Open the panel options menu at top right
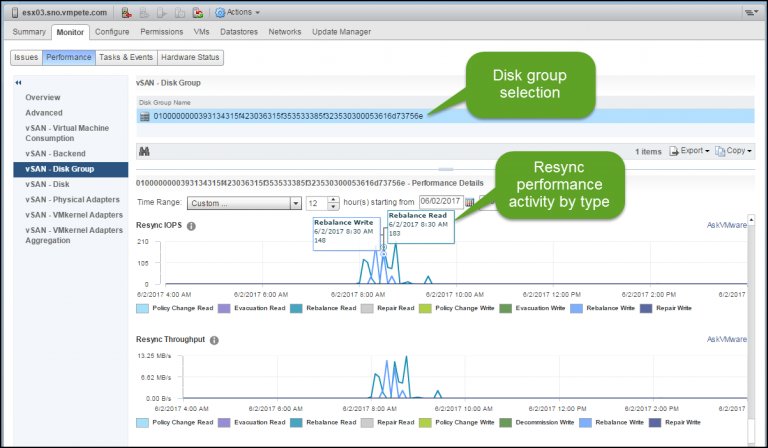 coord(751,13)
